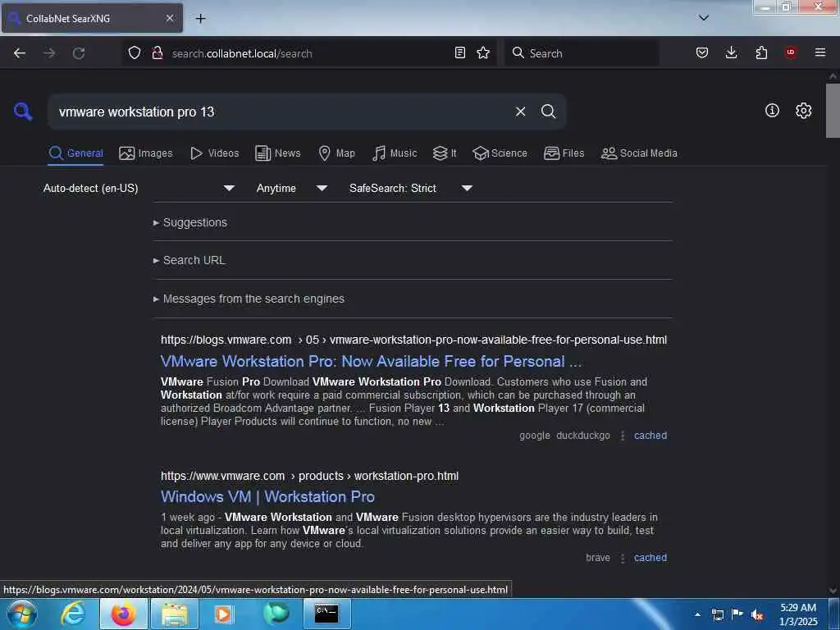Clear the search query with the X icon
Viewport: 840px width, 630px height.
click(x=520, y=112)
